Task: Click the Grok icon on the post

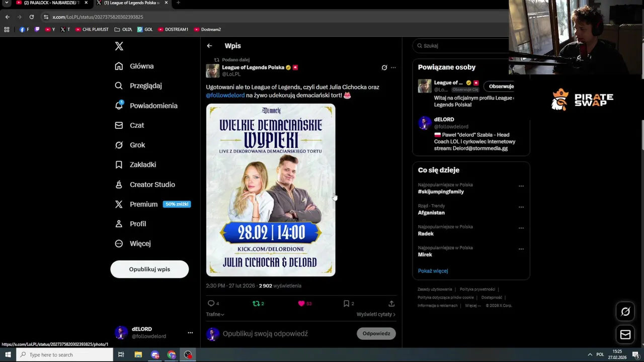Action: [x=384, y=67]
